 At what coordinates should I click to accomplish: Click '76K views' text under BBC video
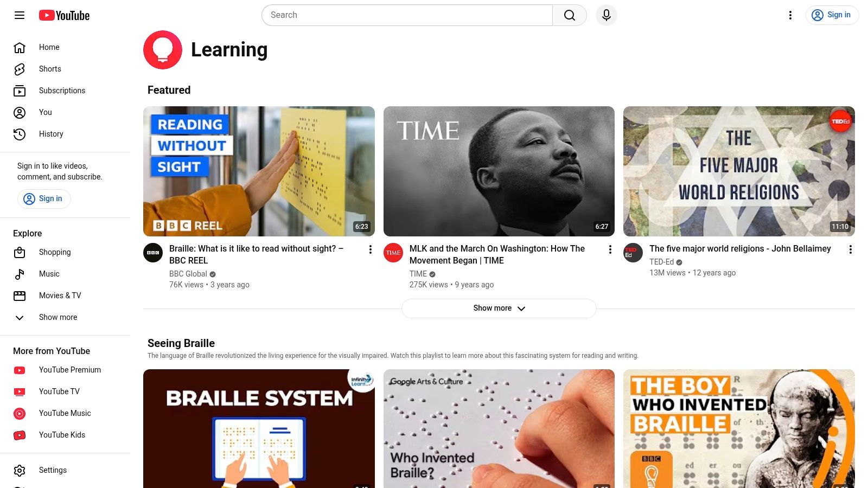186,285
